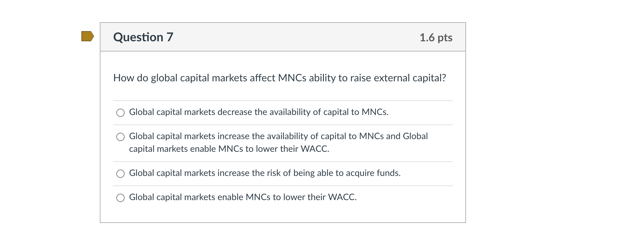Click the '1.6 pts' points label
The height and width of the screenshot is (249, 644).
437,37
